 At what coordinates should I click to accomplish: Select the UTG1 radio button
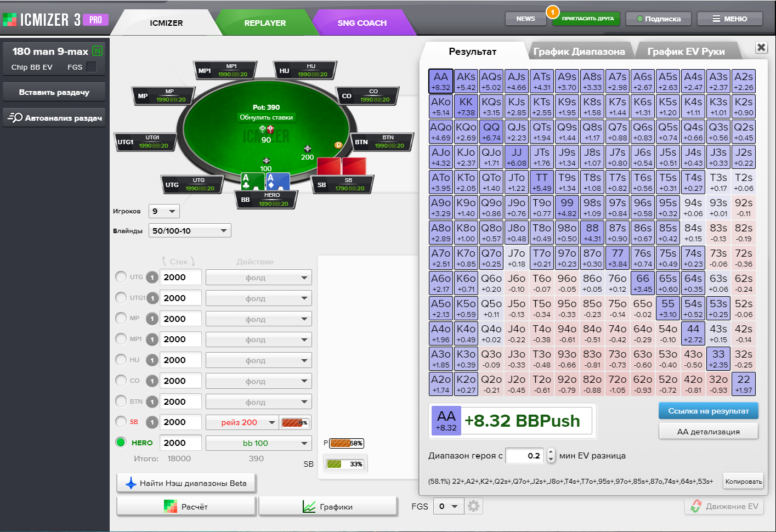121,297
